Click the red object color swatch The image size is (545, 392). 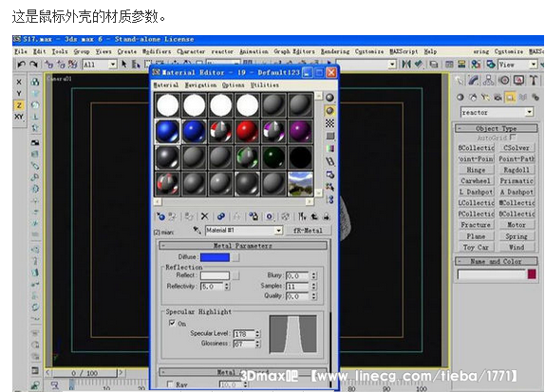click(x=532, y=274)
